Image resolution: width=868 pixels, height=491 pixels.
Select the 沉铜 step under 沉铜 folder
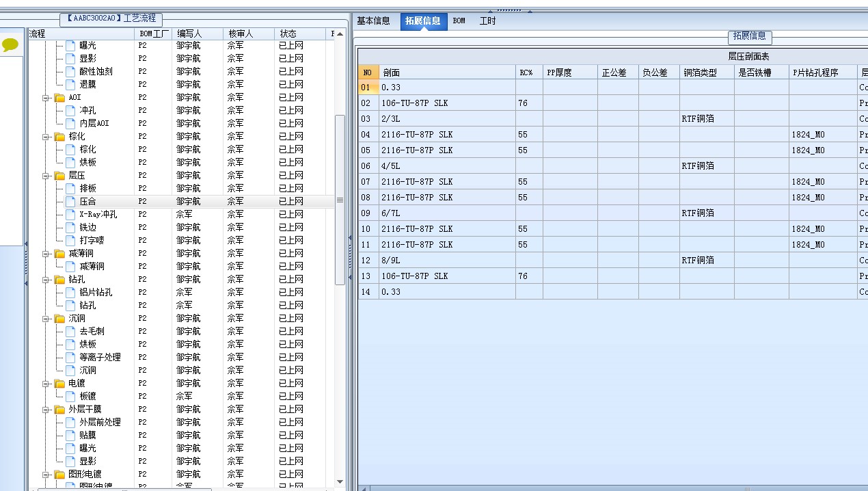click(87, 371)
